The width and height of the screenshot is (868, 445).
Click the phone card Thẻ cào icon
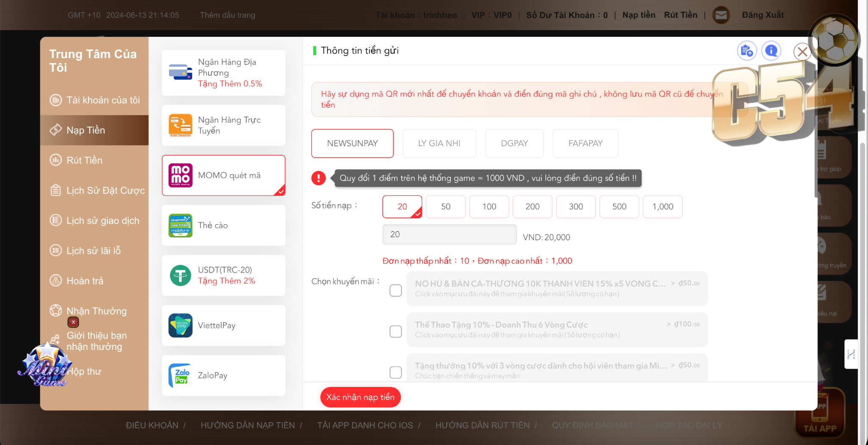pyautogui.click(x=180, y=225)
